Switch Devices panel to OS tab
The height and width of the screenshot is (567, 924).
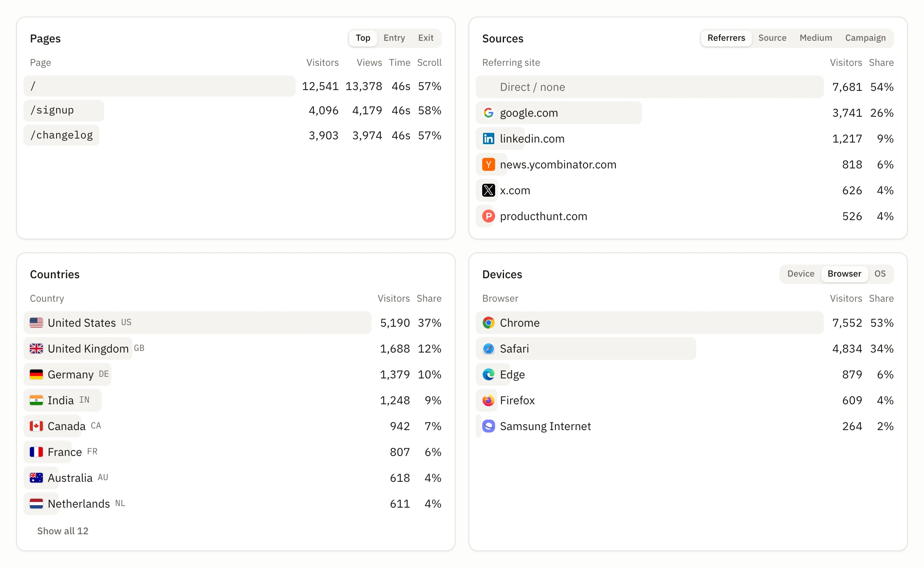coord(880,274)
